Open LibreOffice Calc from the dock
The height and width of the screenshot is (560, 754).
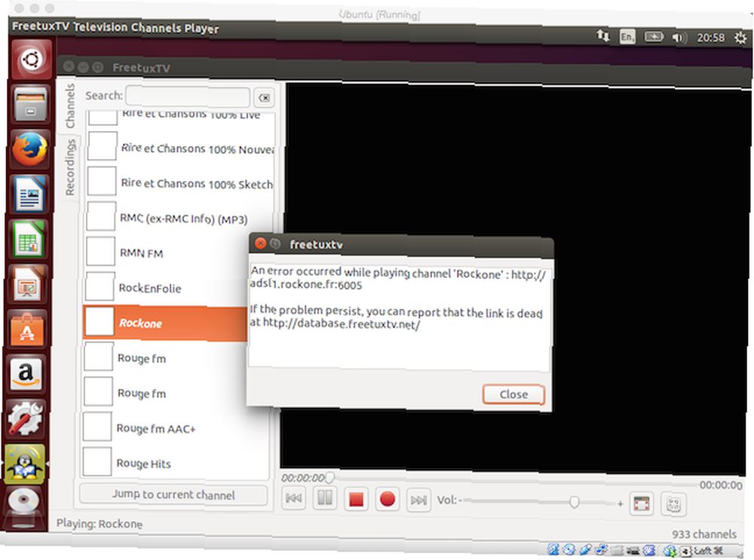click(27, 240)
